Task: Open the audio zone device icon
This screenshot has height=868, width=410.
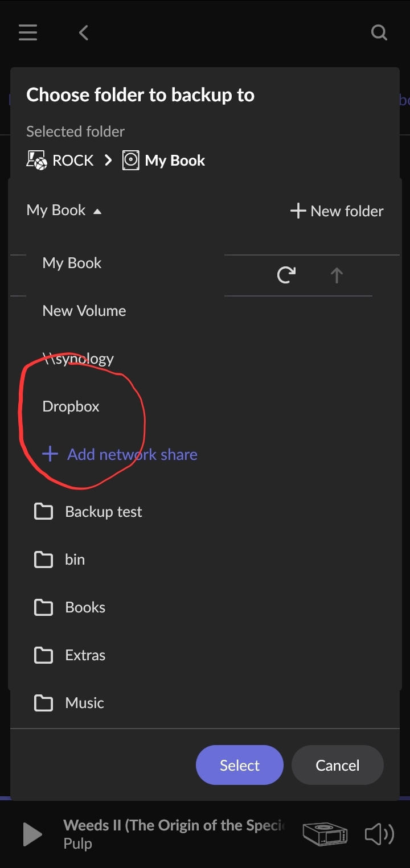Action: (x=325, y=834)
